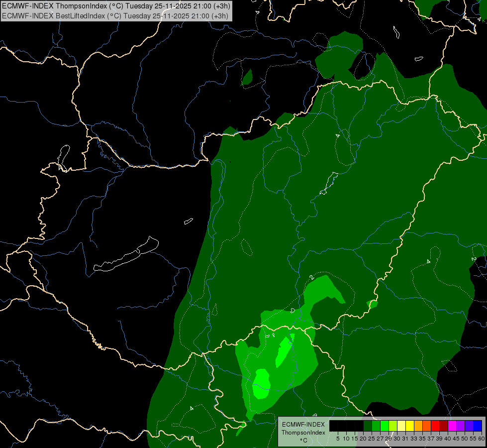Viewport: 487px width, 448px height.
Task: Select the magenta 40–45 legend swatch
Action: [452, 426]
